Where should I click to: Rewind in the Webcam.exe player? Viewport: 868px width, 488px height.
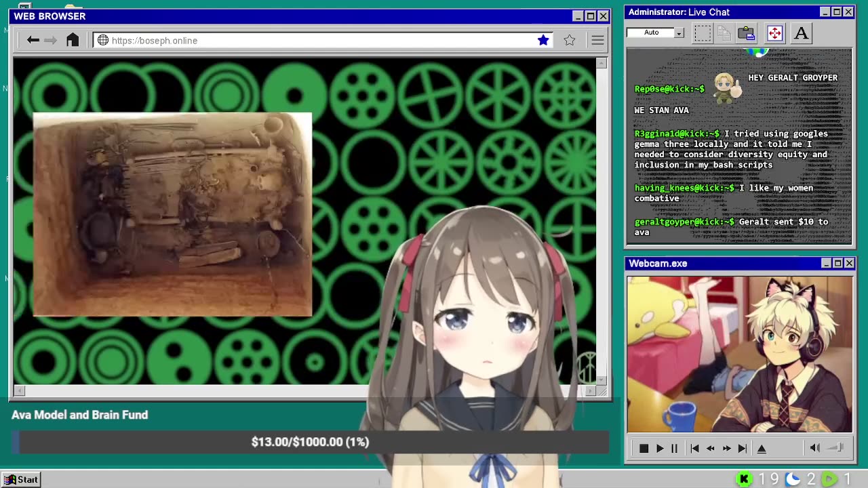[711, 448]
